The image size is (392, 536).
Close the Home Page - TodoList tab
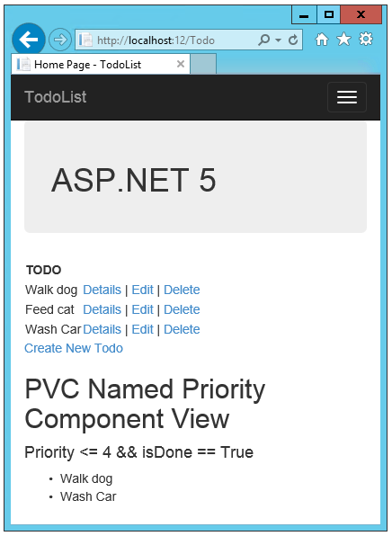181,64
